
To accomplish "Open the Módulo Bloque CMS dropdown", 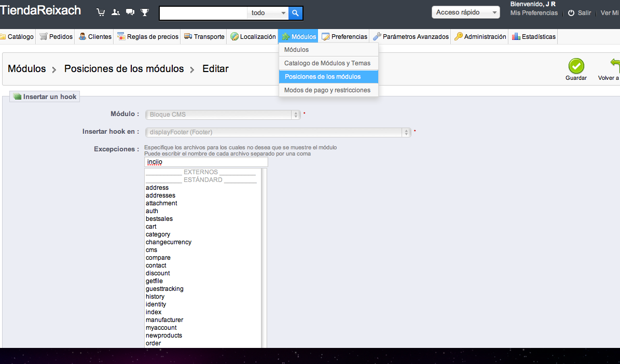I will [x=223, y=115].
